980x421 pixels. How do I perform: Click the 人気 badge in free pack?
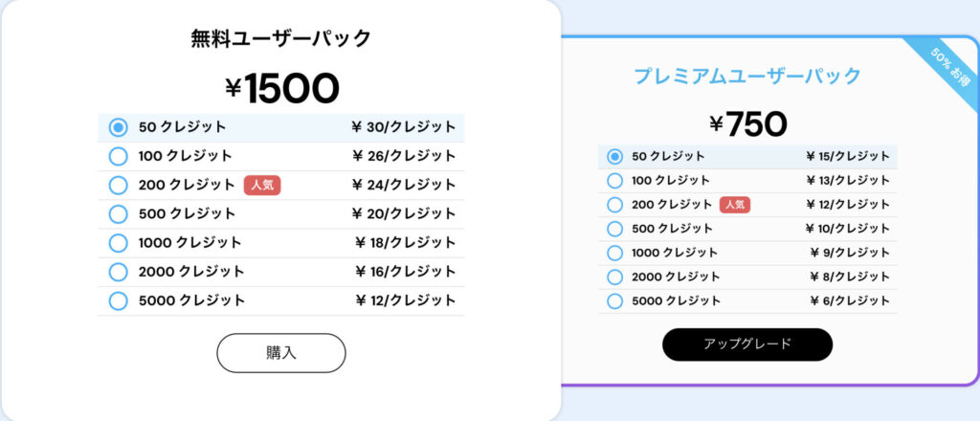click(262, 185)
